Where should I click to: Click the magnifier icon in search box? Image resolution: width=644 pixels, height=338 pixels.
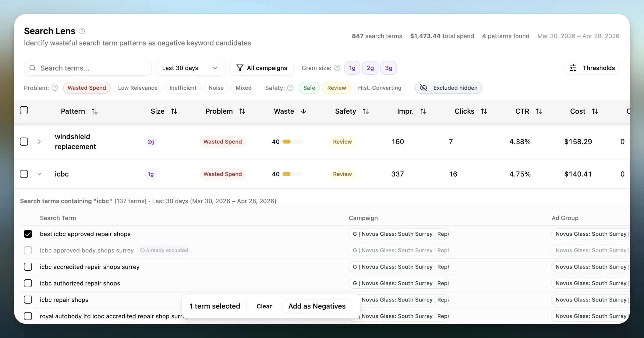32,68
